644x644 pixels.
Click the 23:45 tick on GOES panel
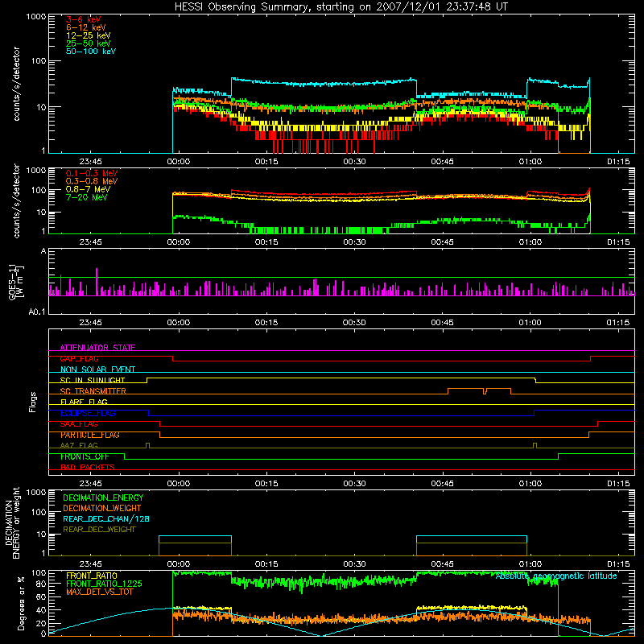90,323
